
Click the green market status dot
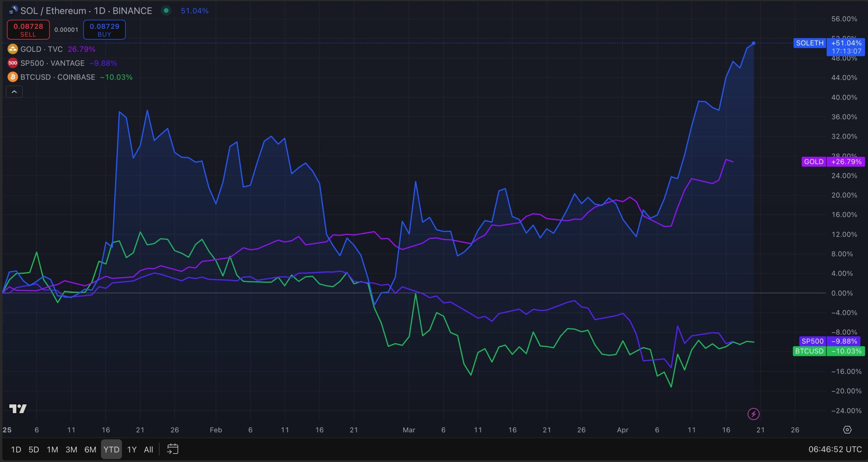tap(166, 11)
